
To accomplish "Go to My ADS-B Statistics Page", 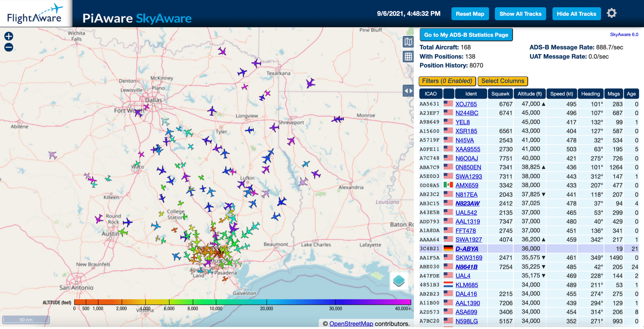I will click(466, 35).
